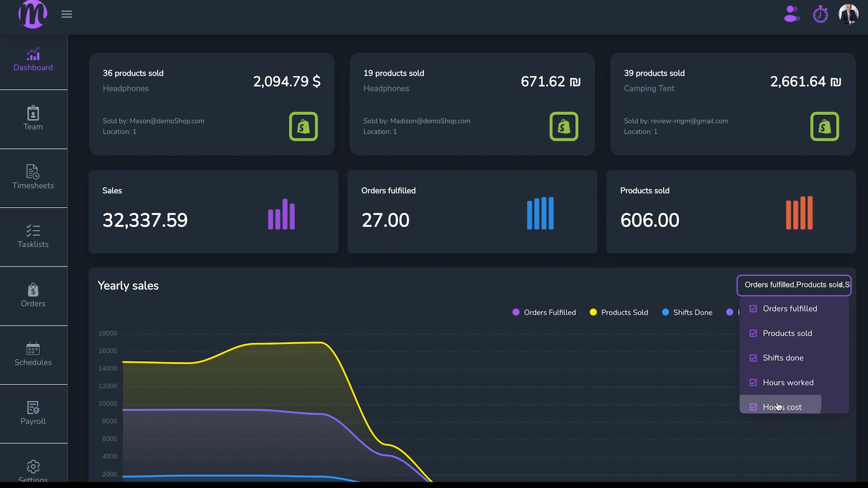Click the orange bar chart icon in Products sold card
This screenshot has width=868, height=488.
(799, 213)
